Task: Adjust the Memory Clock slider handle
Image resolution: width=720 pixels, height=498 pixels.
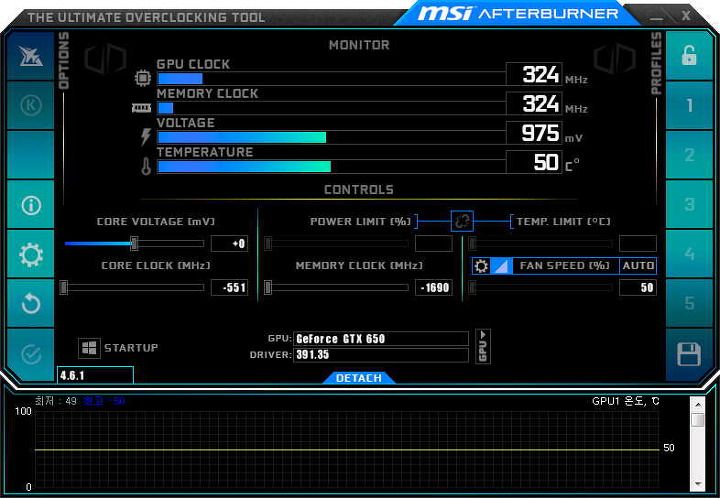Action: click(x=268, y=288)
